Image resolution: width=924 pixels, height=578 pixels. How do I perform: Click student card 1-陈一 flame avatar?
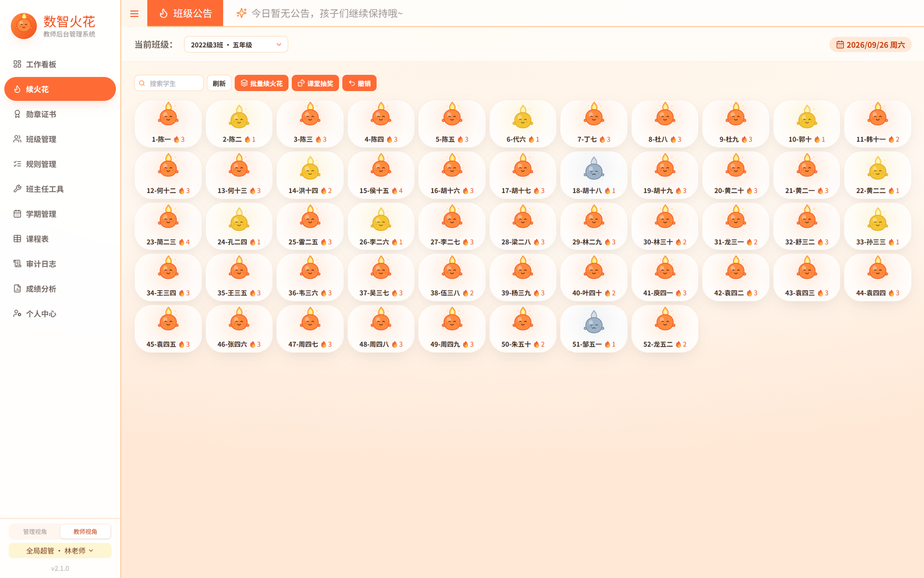click(168, 116)
